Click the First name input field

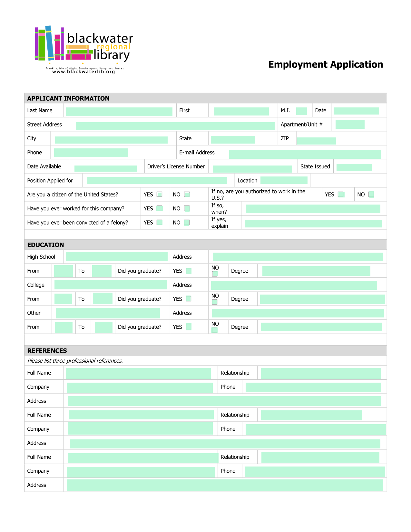(x=241, y=111)
